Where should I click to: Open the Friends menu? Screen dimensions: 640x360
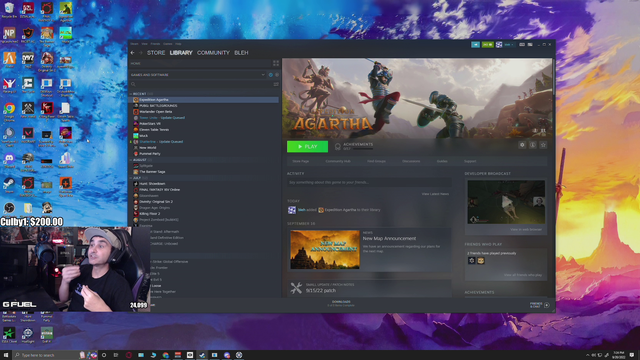coord(155,44)
